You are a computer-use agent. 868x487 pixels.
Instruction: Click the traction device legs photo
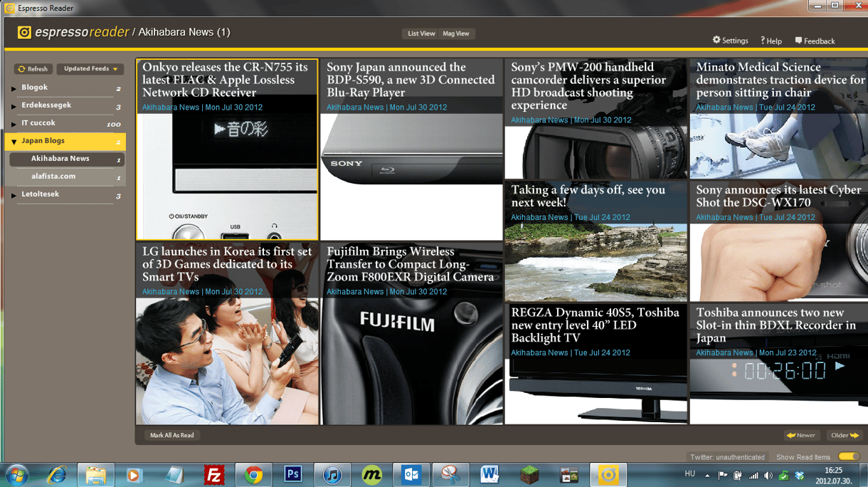click(x=778, y=146)
